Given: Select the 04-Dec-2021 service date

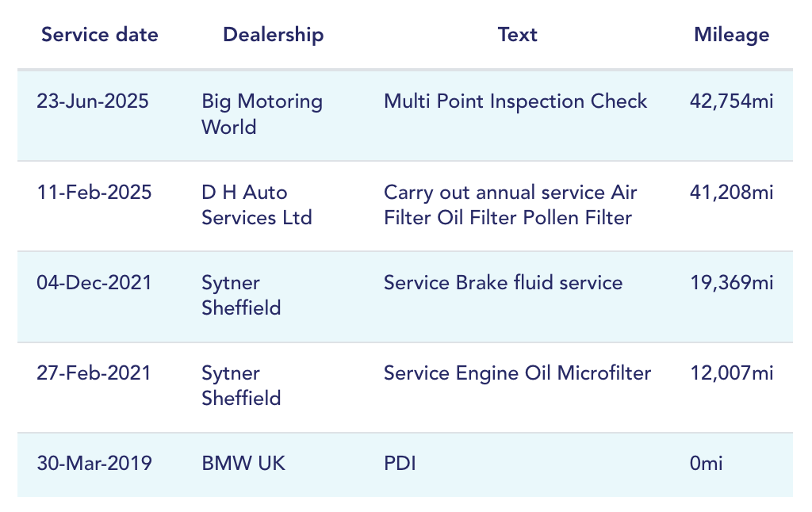Looking at the screenshot, I should point(94,283).
